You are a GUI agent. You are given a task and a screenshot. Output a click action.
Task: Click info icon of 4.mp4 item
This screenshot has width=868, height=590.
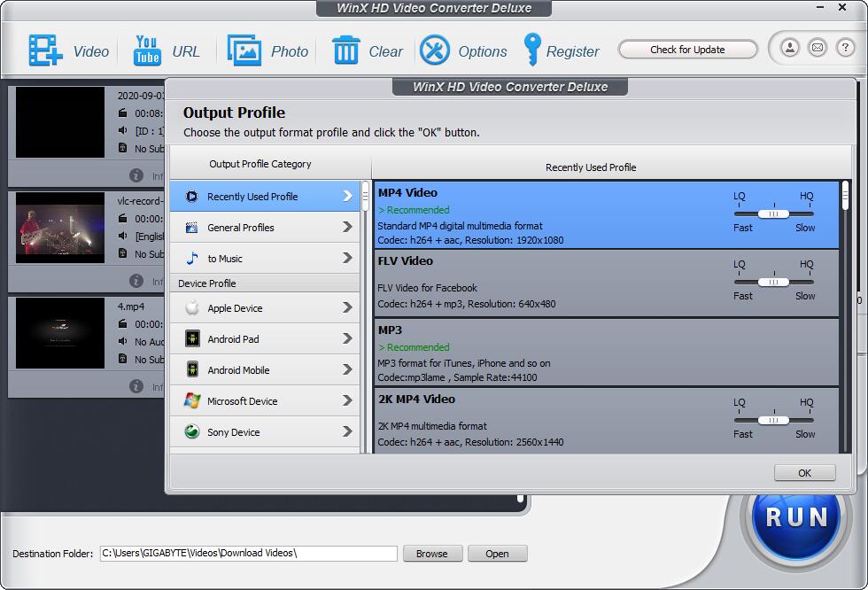click(x=136, y=386)
